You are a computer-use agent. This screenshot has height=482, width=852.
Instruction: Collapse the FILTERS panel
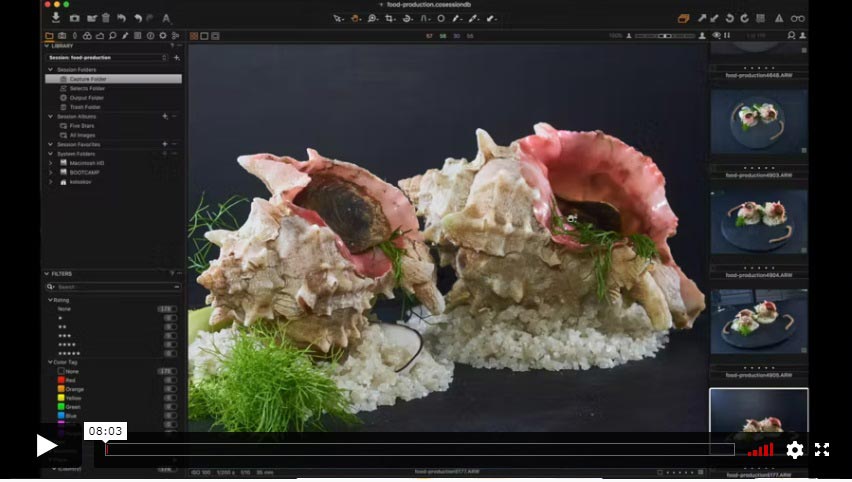click(x=47, y=274)
